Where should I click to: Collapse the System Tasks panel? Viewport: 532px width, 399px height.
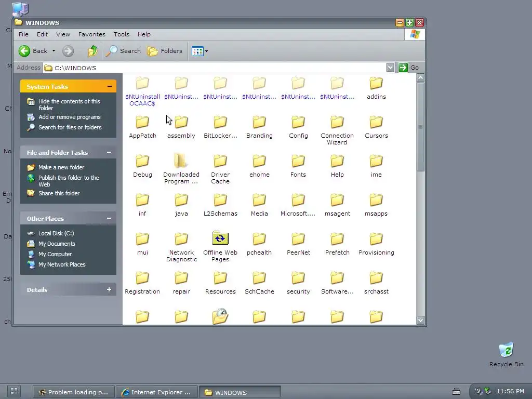pyautogui.click(x=109, y=87)
